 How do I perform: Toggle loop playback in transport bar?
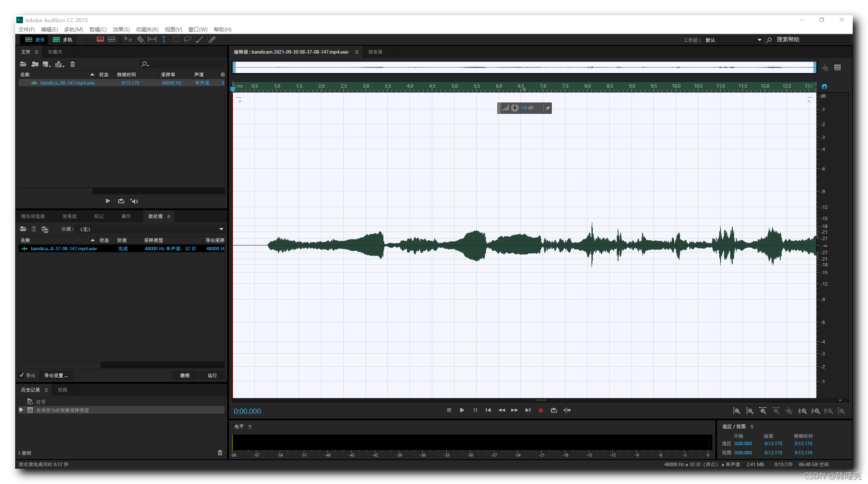554,410
